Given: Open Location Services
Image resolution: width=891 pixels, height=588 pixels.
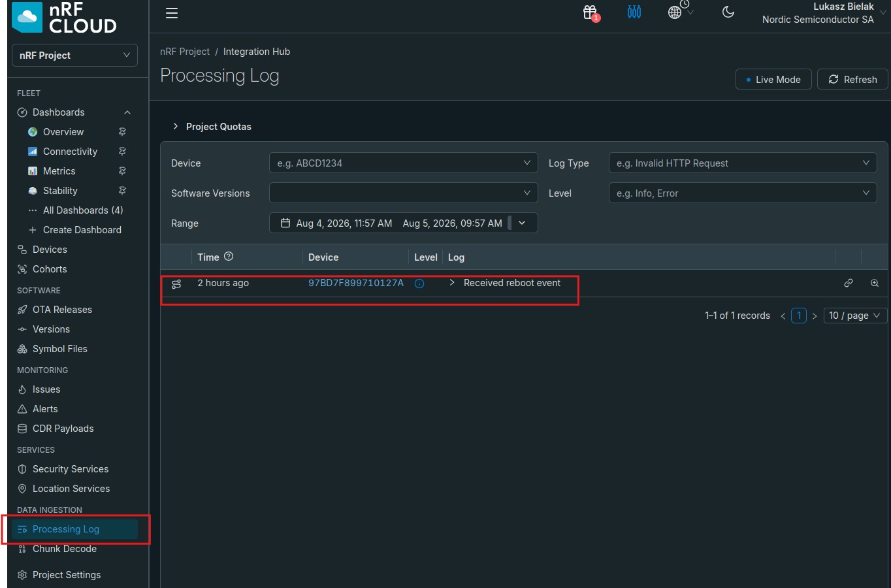Looking at the screenshot, I should coord(71,489).
